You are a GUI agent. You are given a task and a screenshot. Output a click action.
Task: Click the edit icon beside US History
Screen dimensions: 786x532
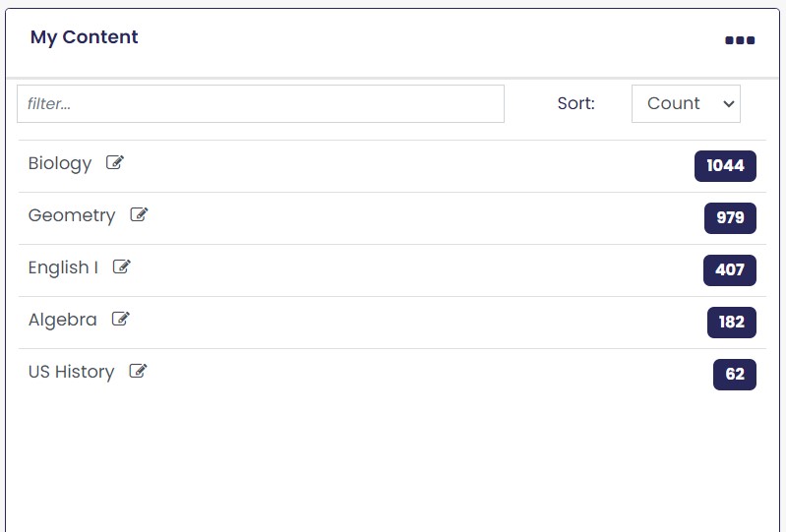(x=138, y=371)
